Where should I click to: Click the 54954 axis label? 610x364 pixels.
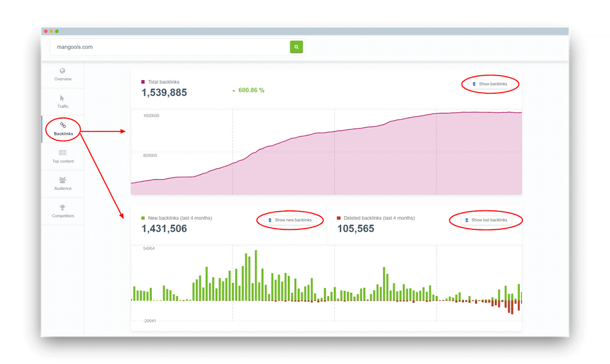[149, 248]
